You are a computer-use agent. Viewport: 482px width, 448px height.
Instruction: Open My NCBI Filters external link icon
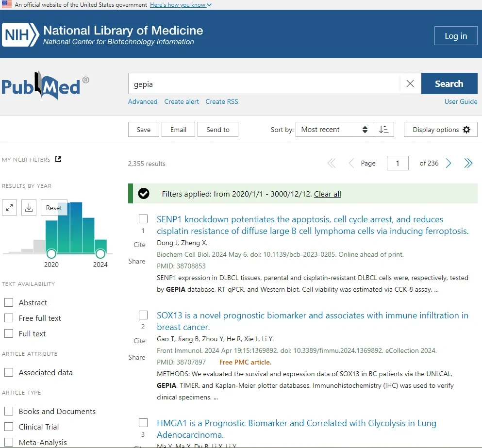(58, 159)
